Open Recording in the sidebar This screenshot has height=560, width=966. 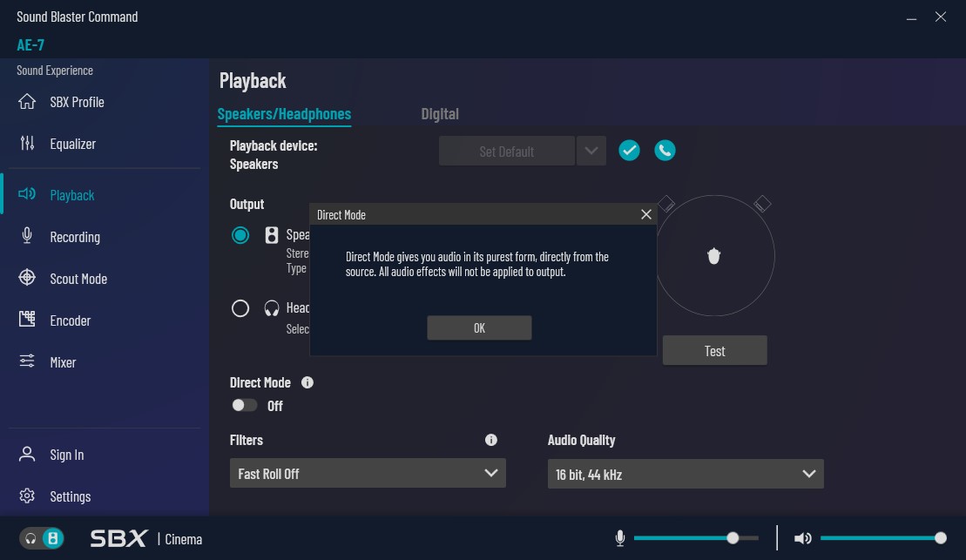click(75, 237)
